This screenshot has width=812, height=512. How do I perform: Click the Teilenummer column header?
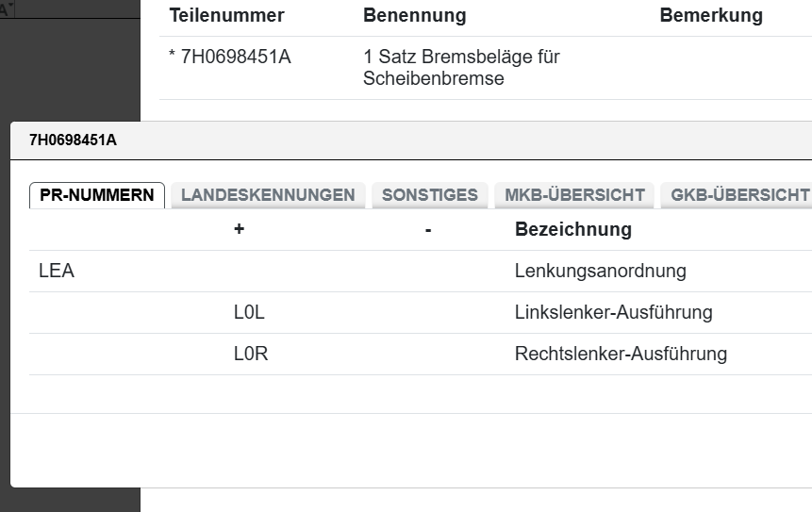tap(226, 16)
